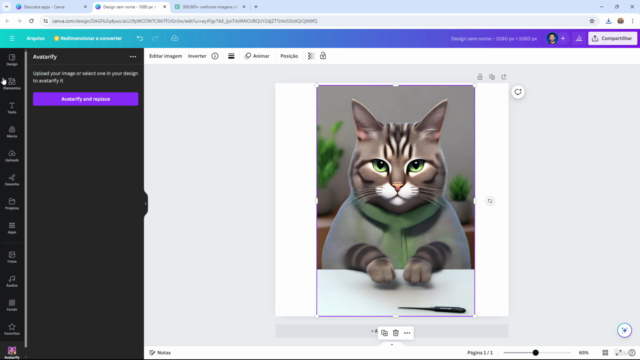640x360 pixels.
Task: Click the design title 'Design sem nome'
Action: pos(494,39)
